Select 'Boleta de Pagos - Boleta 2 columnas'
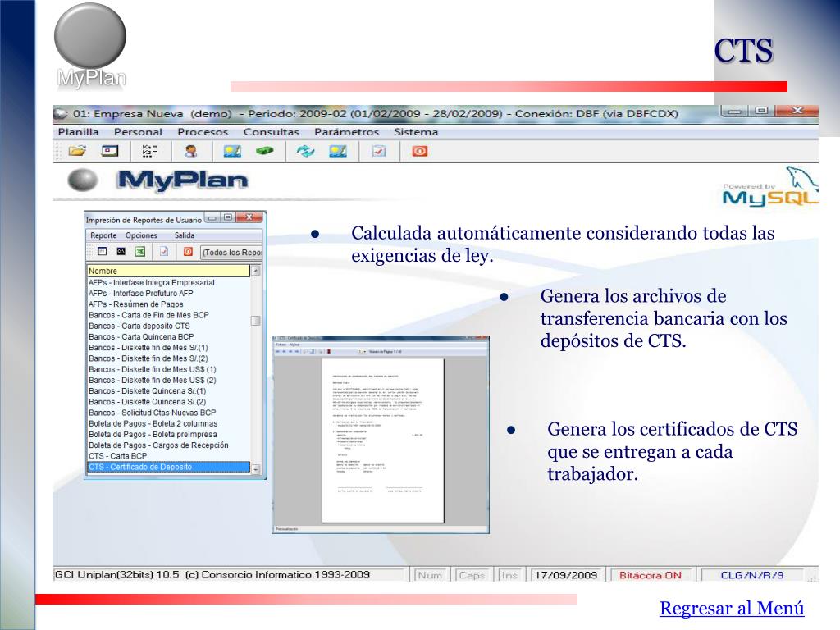Screen dimensions: 840x630 point(168,423)
